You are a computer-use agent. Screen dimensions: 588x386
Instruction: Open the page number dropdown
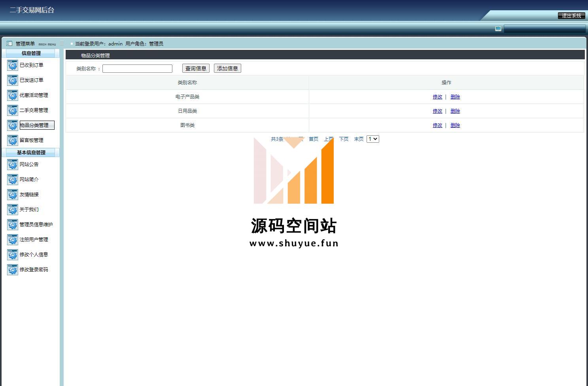coord(373,139)
